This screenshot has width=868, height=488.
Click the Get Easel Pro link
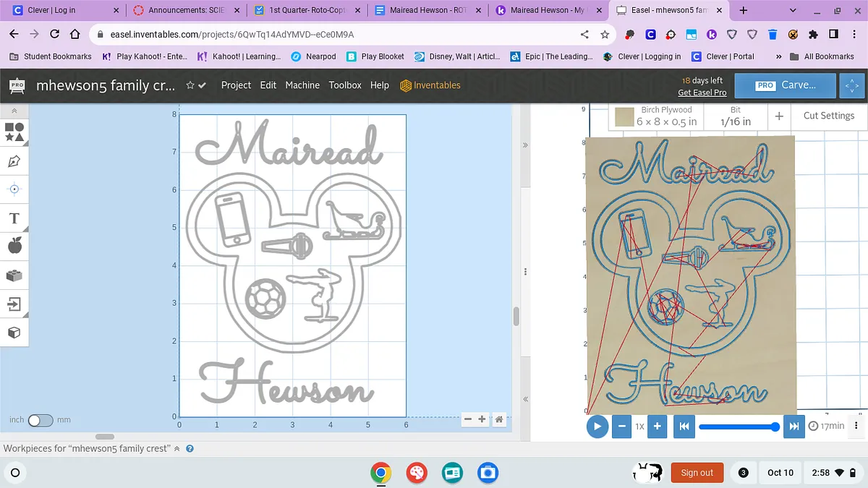[702, 93]
